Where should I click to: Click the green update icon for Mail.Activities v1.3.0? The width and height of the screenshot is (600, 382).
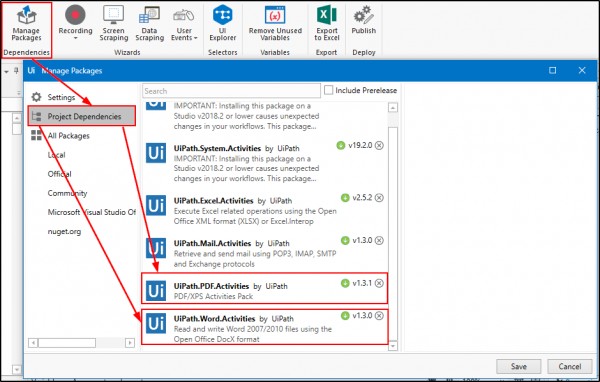345,240
